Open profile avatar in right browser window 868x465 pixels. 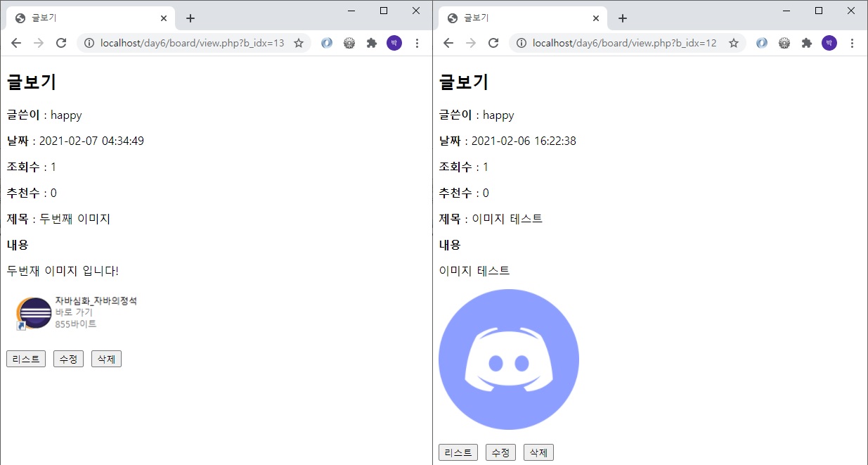click(829, 43)
